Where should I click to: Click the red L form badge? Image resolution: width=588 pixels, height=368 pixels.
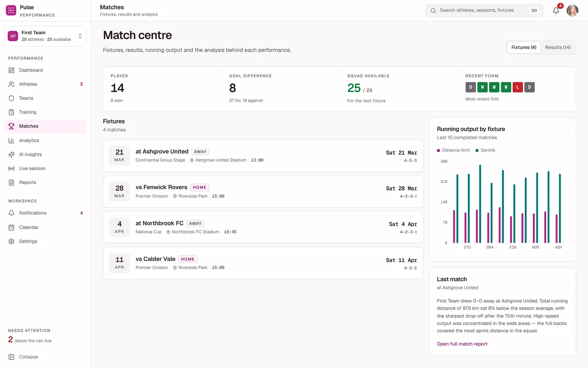click(x=517, y=87)
